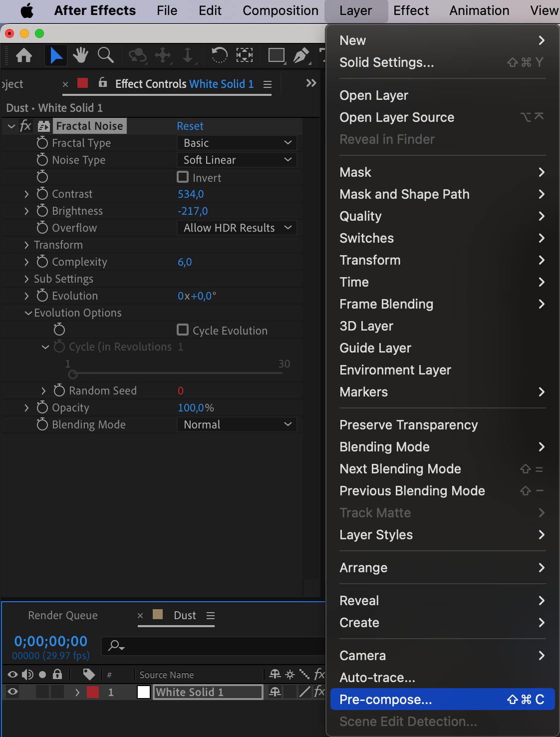560x737 pixels.
Task: Select the Rotation tool
Action: tap(219, 55)
